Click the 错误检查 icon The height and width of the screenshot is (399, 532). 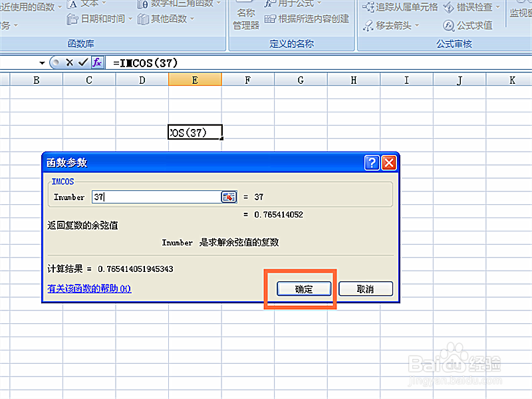pyautogui.click(x=448, y=7)
